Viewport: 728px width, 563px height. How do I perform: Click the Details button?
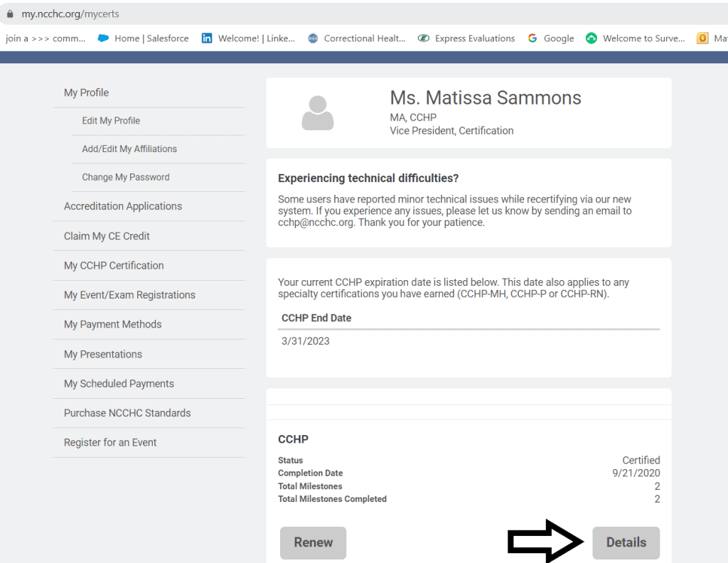(626, 542)
